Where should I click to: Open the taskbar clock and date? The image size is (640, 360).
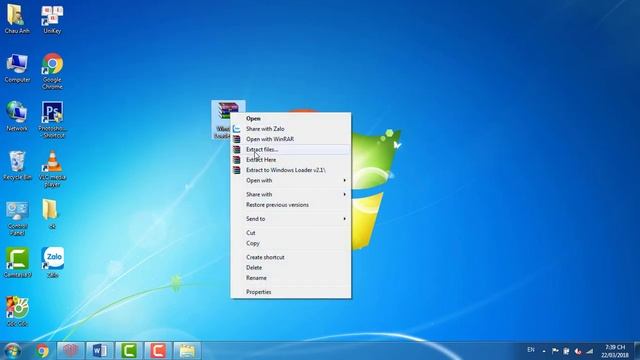(615, 351)
